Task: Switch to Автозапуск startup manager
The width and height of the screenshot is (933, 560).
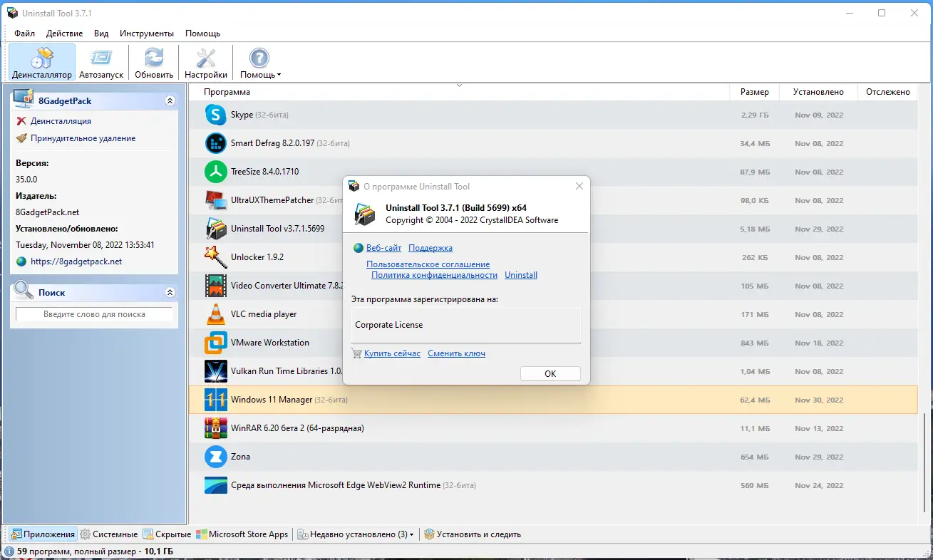Action: [101, 63]
